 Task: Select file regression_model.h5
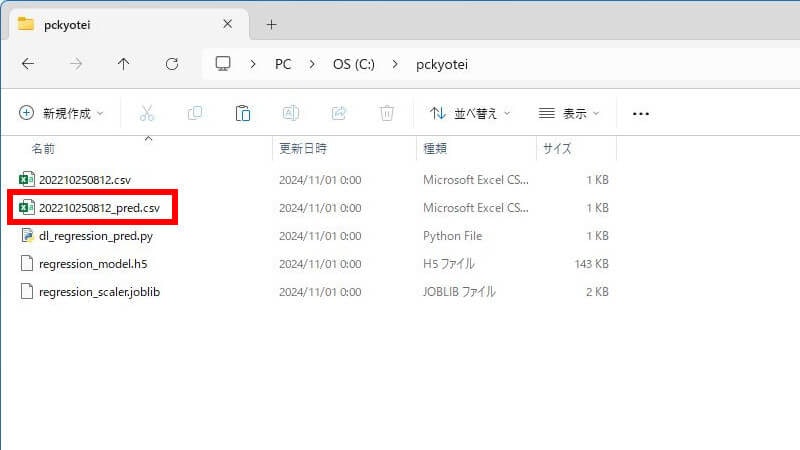93,264
